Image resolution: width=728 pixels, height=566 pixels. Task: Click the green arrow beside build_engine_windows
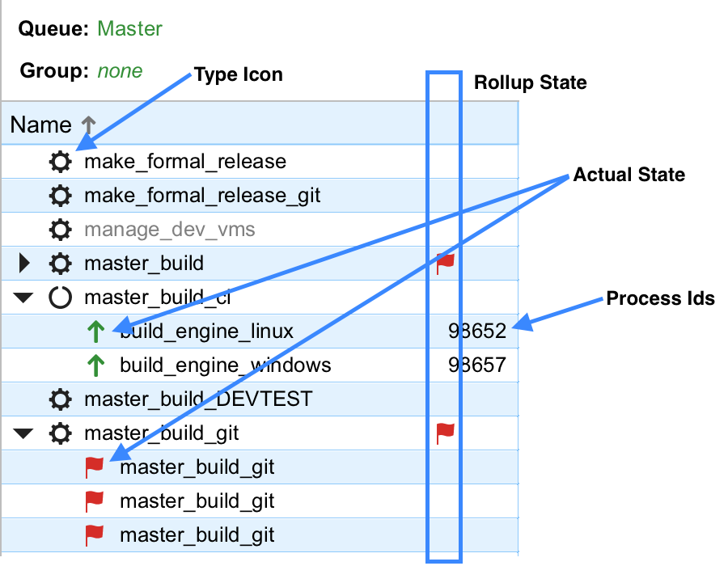95,365
